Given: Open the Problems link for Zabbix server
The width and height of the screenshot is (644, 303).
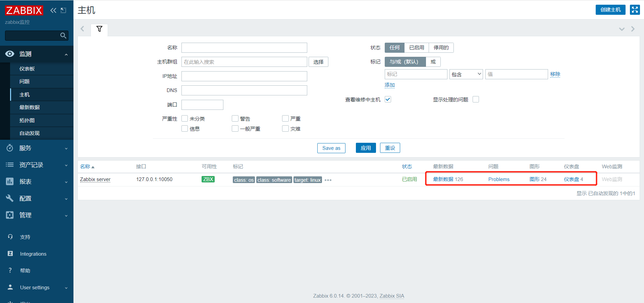Looking at the screenshot, I should [499, 179].
